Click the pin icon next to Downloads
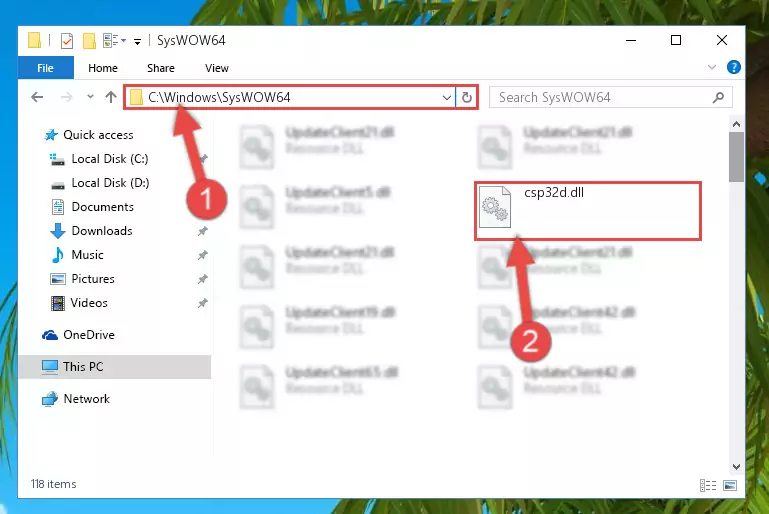The height and width of the screenshot is (514, 769). pos(203,231)
